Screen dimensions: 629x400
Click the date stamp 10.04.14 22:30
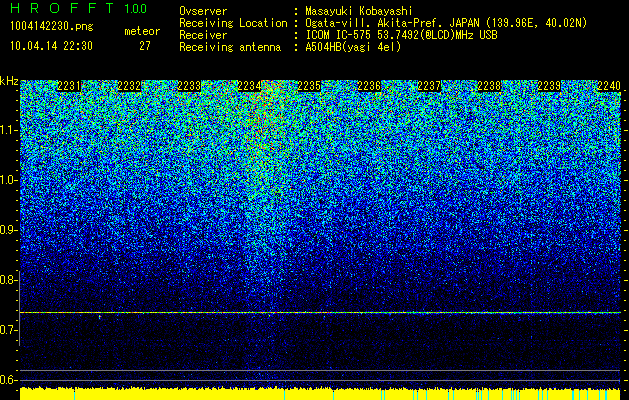pyautogui.click(x=51, y=46)
